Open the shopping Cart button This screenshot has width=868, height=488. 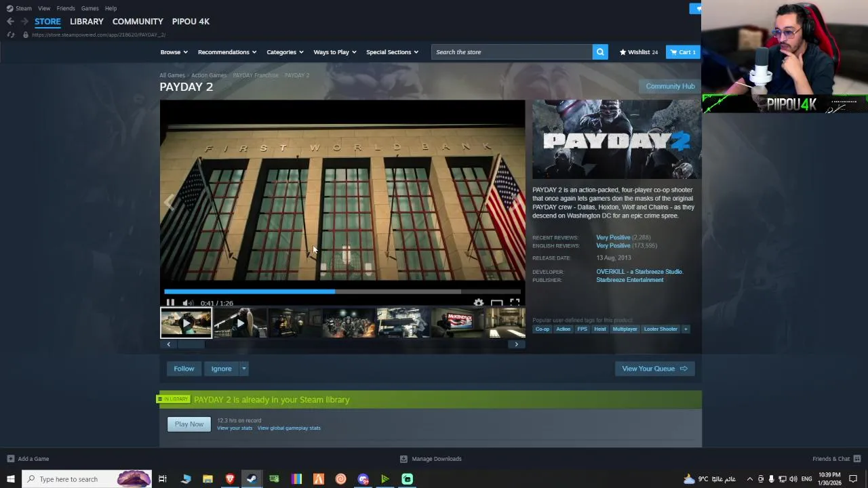[x=683, y=52]
